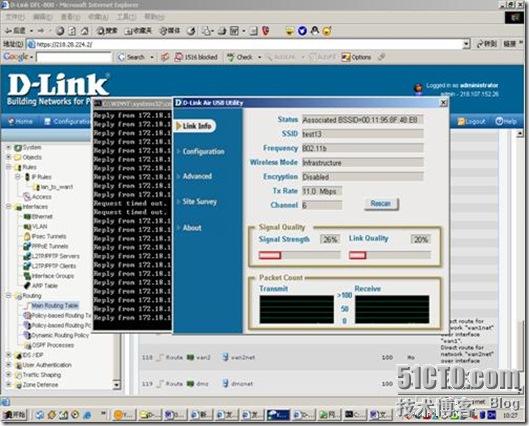The width and height of the screenshot is (529, 426).
Task: Select the lan_to_wan1 rule in the tree
Action: (x=57, y=187)
